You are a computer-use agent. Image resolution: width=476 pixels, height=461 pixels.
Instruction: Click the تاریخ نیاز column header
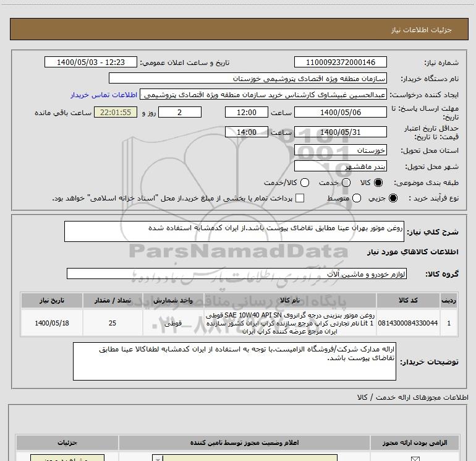coord(51,300)
